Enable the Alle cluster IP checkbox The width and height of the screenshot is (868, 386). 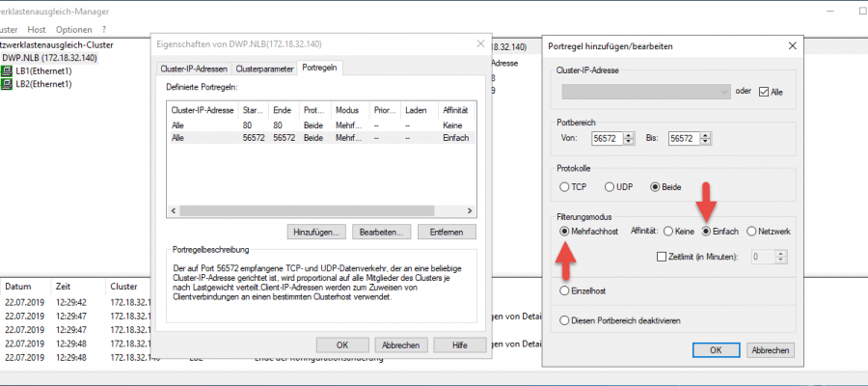pos(765,92)
